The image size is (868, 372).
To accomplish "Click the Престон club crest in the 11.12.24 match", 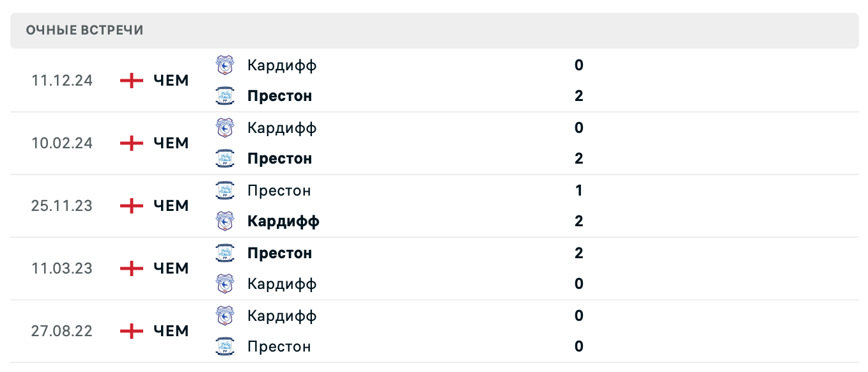I will click(x=224, y=96).
